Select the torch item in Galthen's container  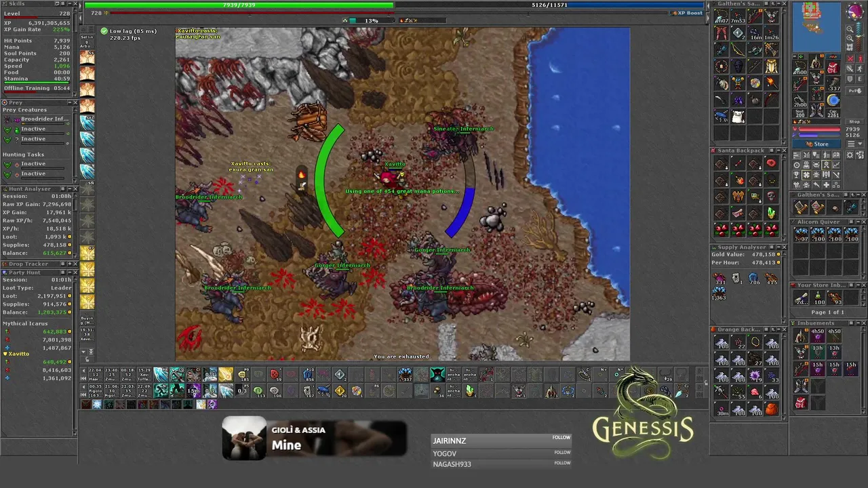[772, 83]
